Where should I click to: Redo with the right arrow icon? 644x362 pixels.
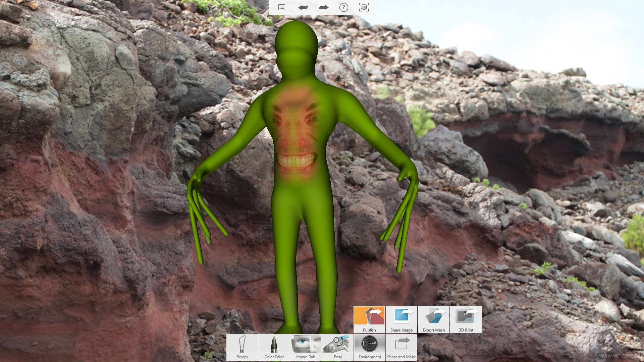(x=324, y=7)
